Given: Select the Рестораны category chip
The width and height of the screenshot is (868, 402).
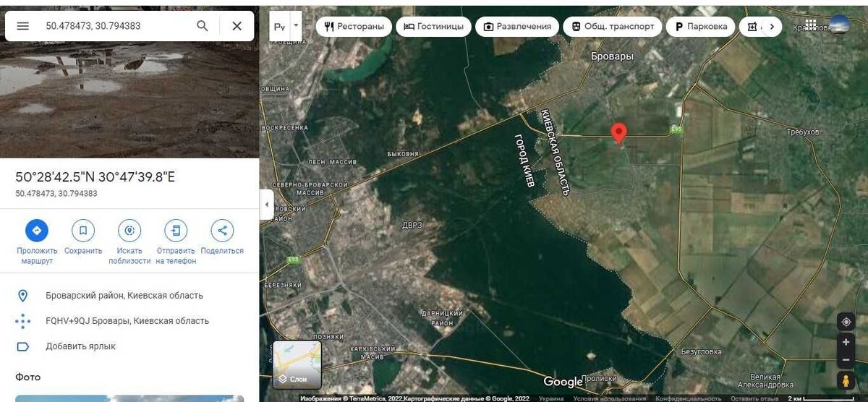Looking at the screenshot, I should [x=354, y=27].
